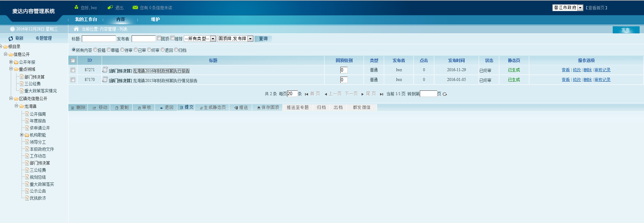The width and height of the screenshot is (644, 223).
Task: Click the refresh icon beside 刷新
Action: coord(11,38)
